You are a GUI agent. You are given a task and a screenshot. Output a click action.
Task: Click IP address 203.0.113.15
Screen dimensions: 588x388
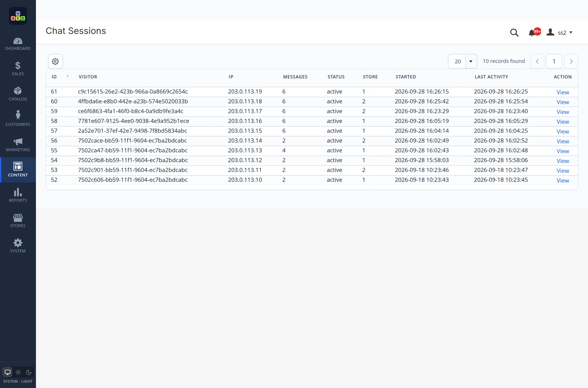245,131
